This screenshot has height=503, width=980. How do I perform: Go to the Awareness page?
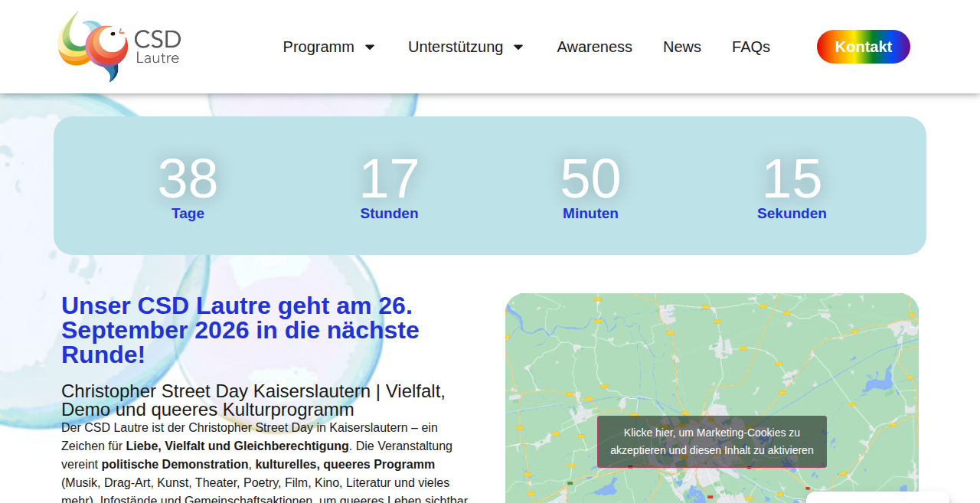[595, 47]
